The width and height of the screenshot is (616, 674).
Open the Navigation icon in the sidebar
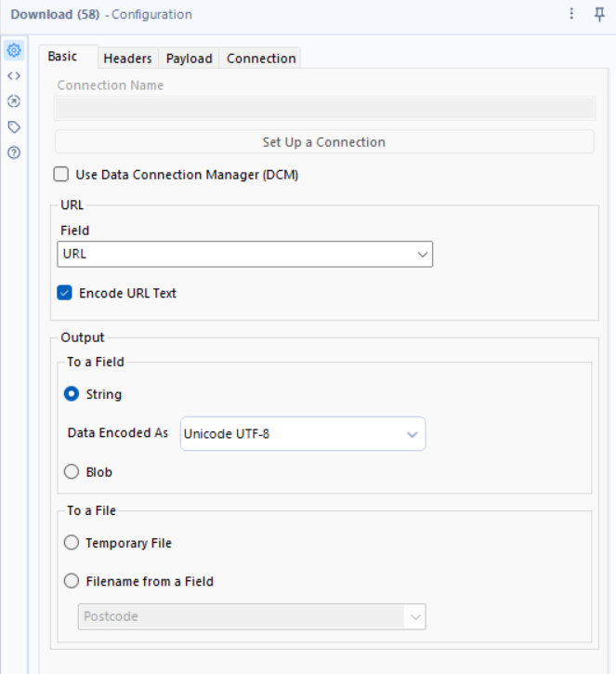(14, 101)
